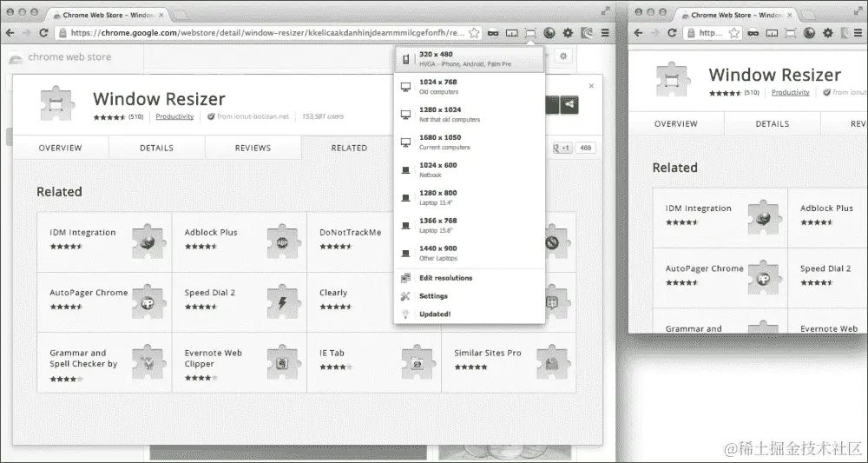Close the extension detail overlay
The image size is (868, 463).
click(x=591, y=86)
